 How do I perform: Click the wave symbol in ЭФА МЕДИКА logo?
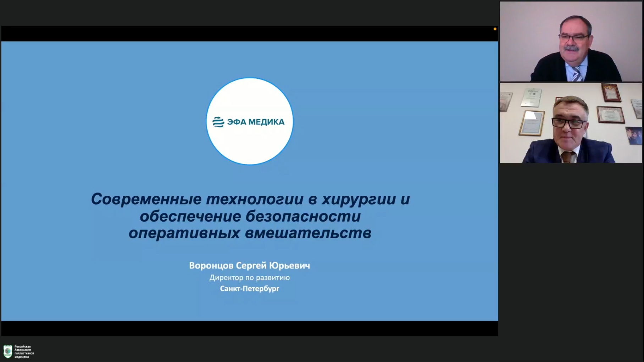coord(218,122)
